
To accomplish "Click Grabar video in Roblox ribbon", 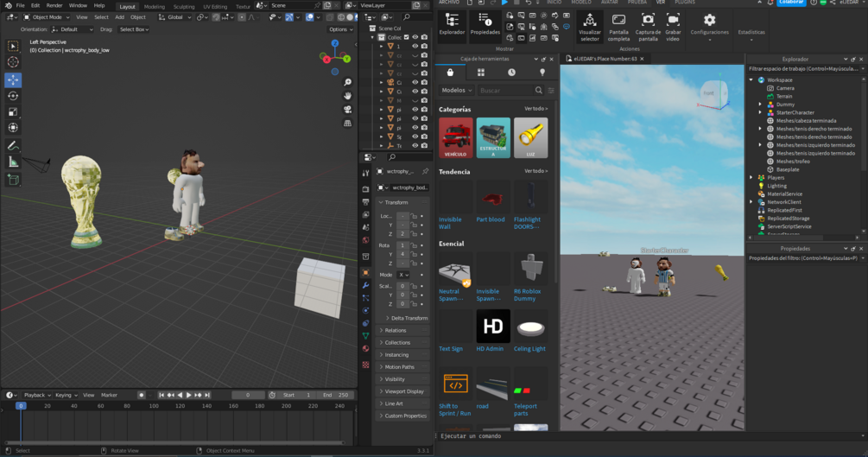I will pyautogui.click(x=673, y=27).
